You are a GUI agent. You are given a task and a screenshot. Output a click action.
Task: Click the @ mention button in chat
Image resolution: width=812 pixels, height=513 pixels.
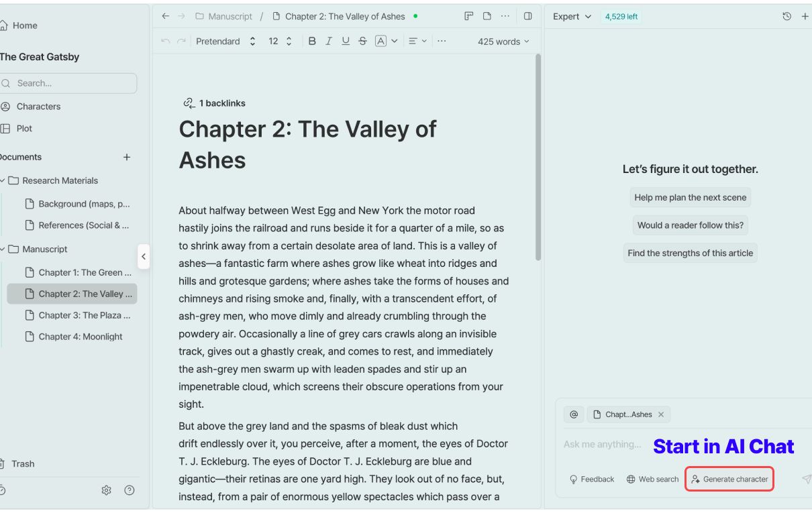pyautogui.click(x=574, y=414)
